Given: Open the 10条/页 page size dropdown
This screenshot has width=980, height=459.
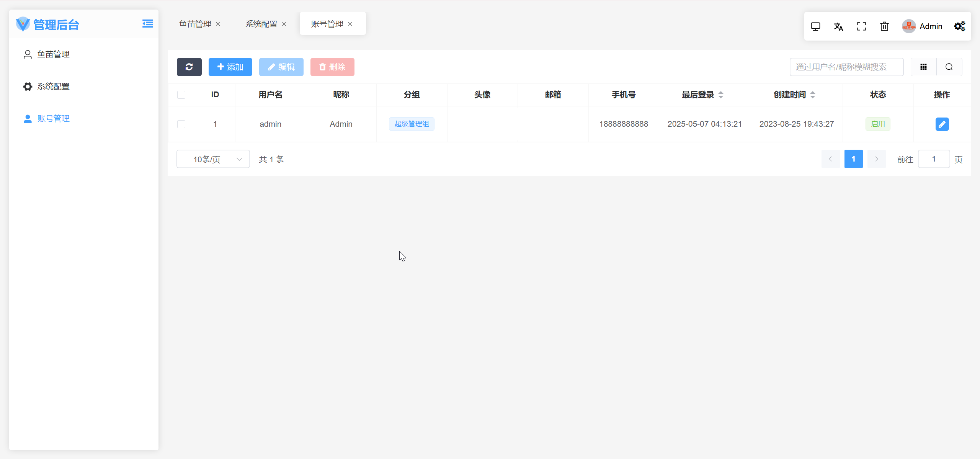Looking at the screenshot, I should click(213, 159).
